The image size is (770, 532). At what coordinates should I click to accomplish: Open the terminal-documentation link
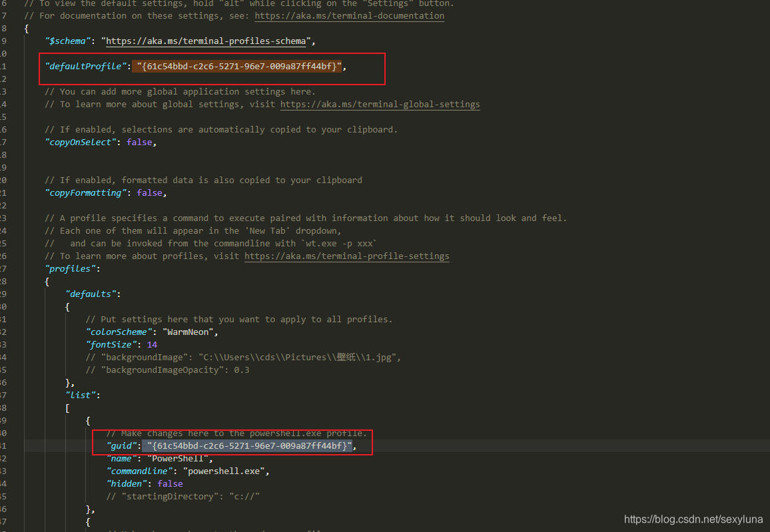349,16
